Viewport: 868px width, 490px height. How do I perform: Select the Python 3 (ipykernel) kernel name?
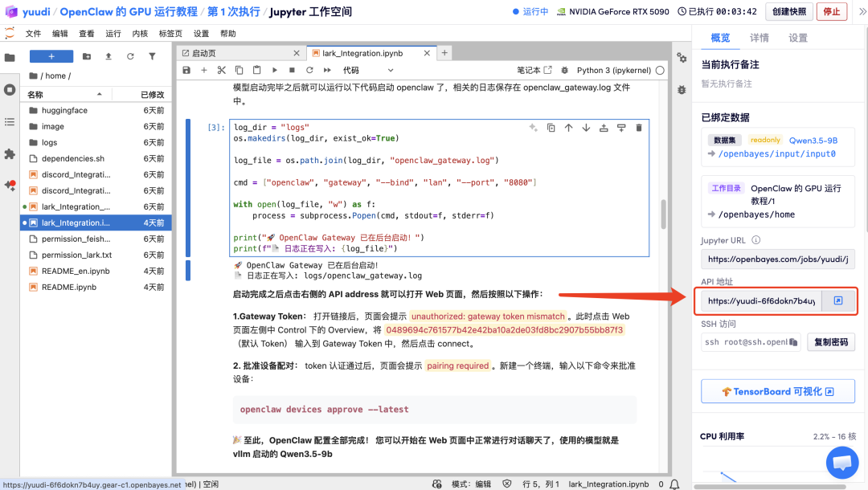pos(614,70)
